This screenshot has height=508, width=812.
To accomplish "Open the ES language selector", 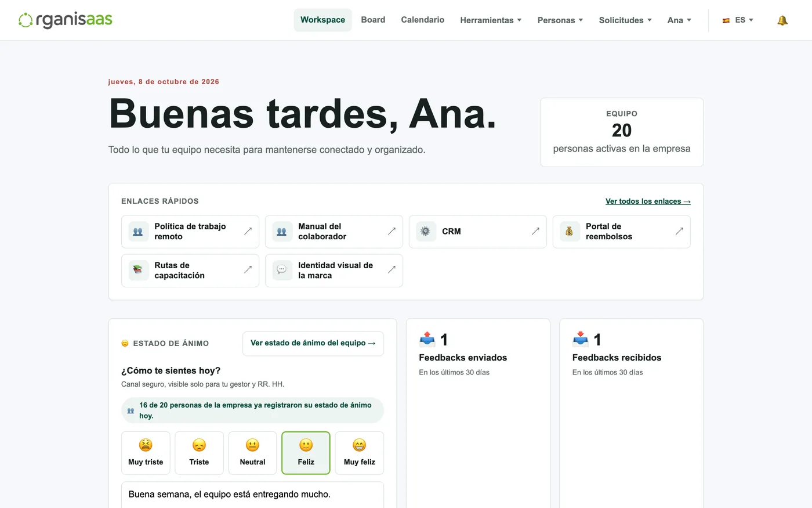I will [738, 20].
